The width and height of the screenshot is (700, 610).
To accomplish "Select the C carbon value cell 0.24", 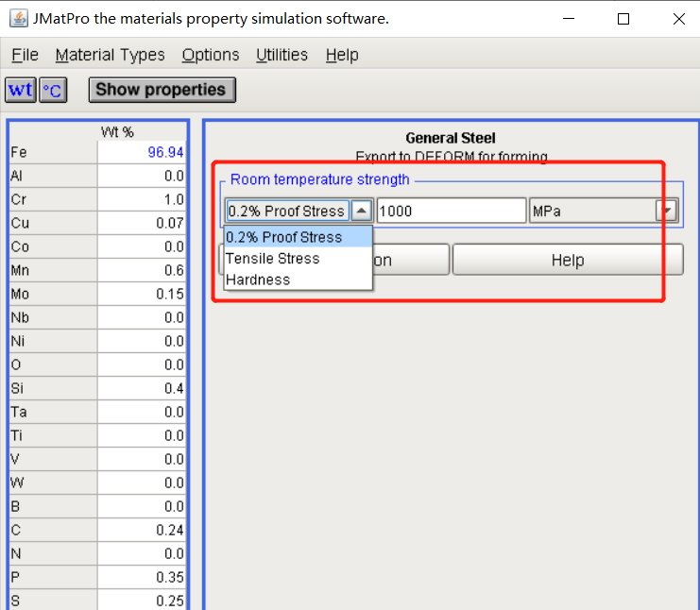I will pyautogui.click(x=142, y=530).
